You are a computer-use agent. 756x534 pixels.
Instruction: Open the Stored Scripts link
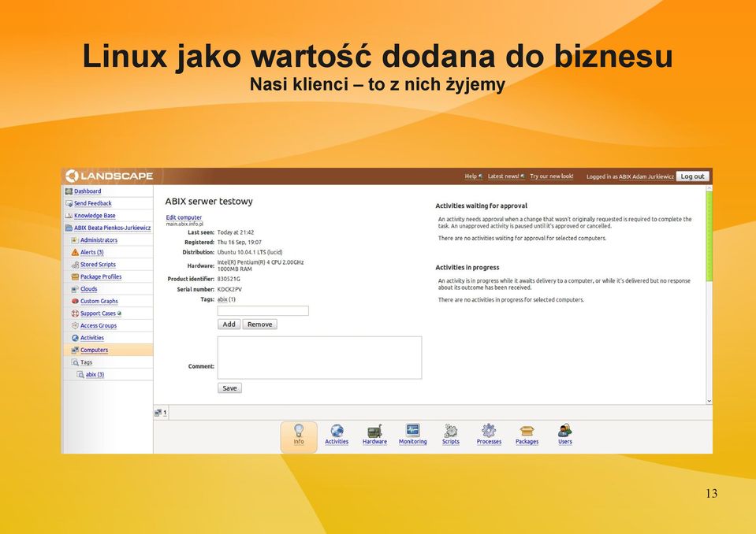tap(98, 265)
